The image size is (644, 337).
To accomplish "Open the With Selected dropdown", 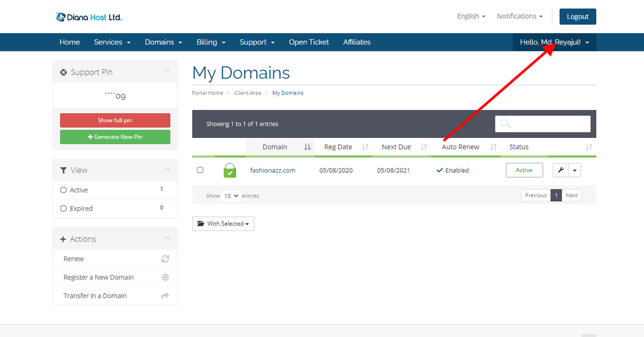I will [x=223, y=224].
